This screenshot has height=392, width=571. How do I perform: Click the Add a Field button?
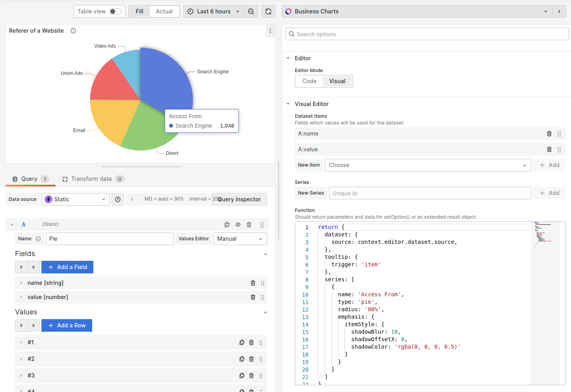(x=67, y=267)
